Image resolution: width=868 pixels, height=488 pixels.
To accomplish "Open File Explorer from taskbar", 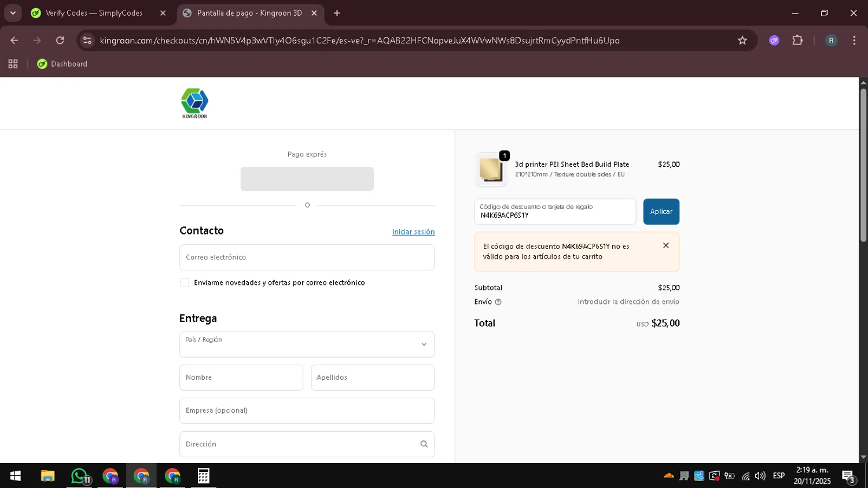I will [x=47, y=476].
